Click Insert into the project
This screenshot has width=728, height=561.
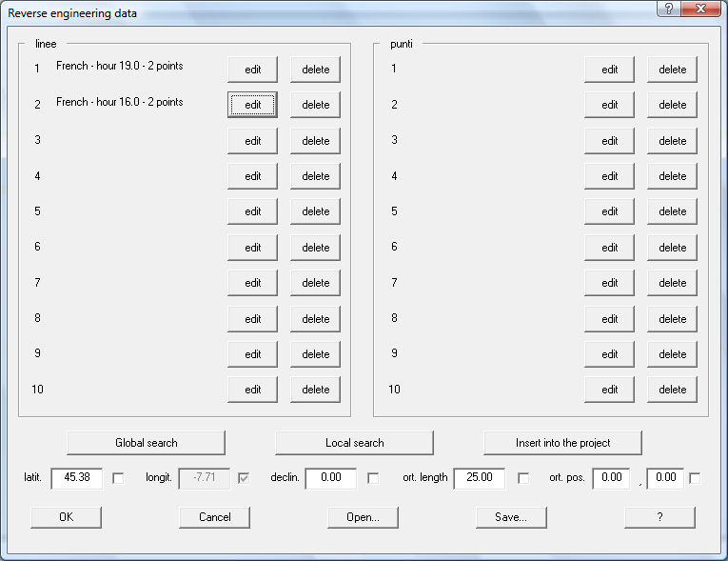tap(562, 443)
